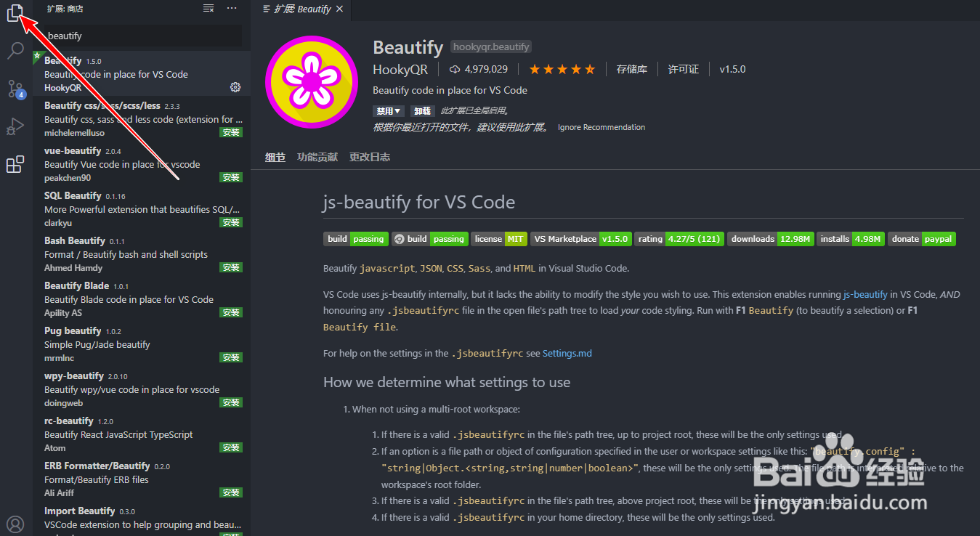Click the VS Marketplace v1.5.0 badge
This screenshot has width=980, height=536.
click(x=580, y=239)
